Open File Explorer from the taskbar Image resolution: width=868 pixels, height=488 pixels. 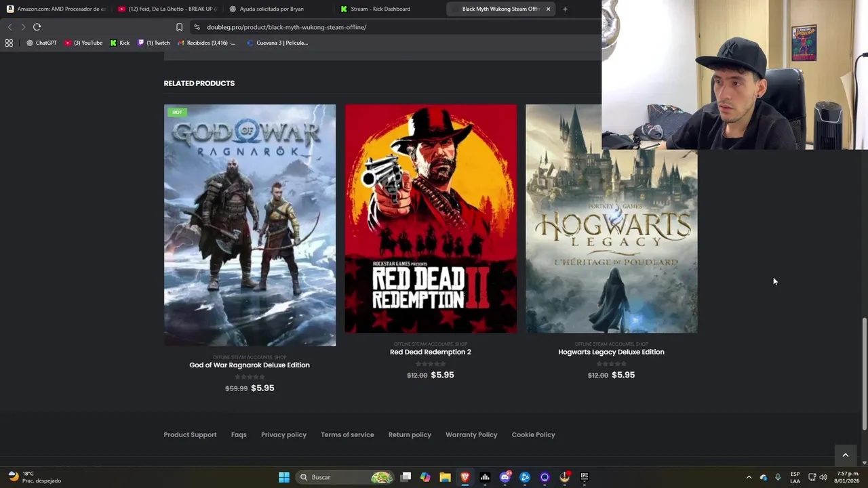tap(445, 477)
